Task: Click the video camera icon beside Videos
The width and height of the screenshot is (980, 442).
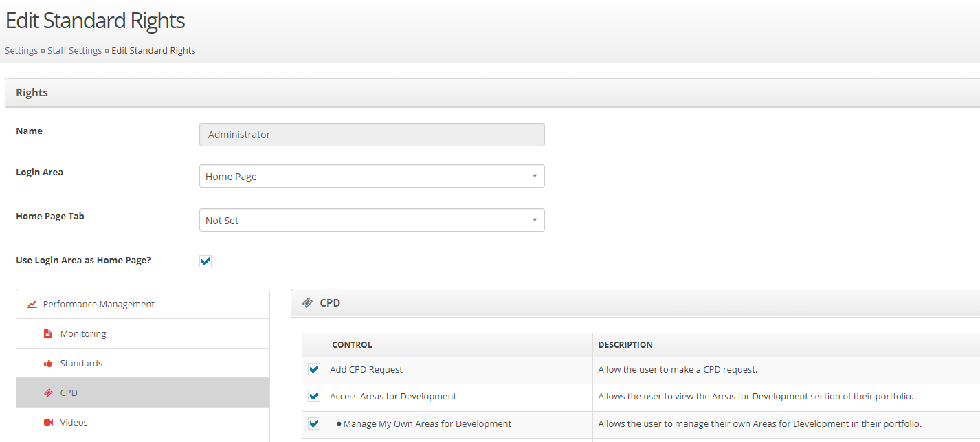Action: [x=48, y=423]
